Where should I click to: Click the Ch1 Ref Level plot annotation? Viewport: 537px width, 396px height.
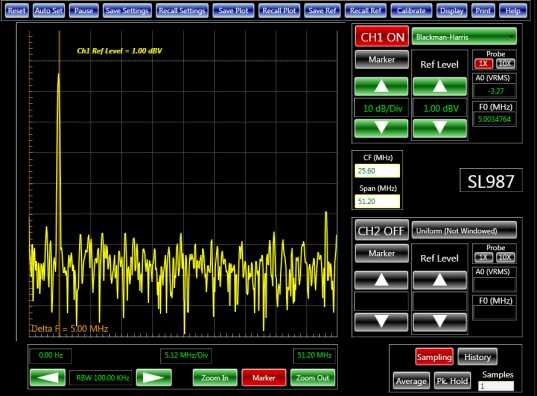(119, 51)
